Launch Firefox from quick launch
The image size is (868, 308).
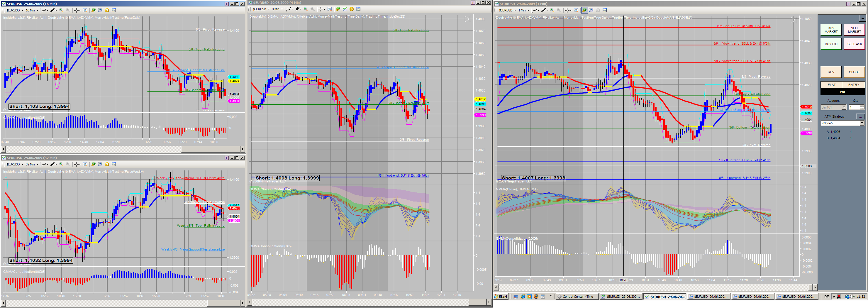tap(536, 297)
